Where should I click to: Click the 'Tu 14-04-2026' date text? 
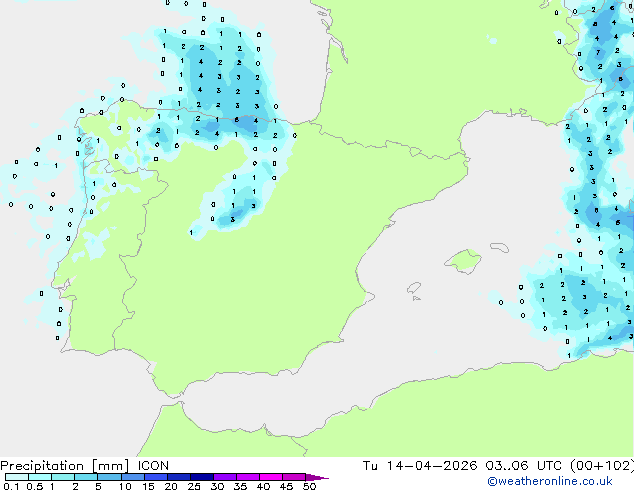pos(420,466)
